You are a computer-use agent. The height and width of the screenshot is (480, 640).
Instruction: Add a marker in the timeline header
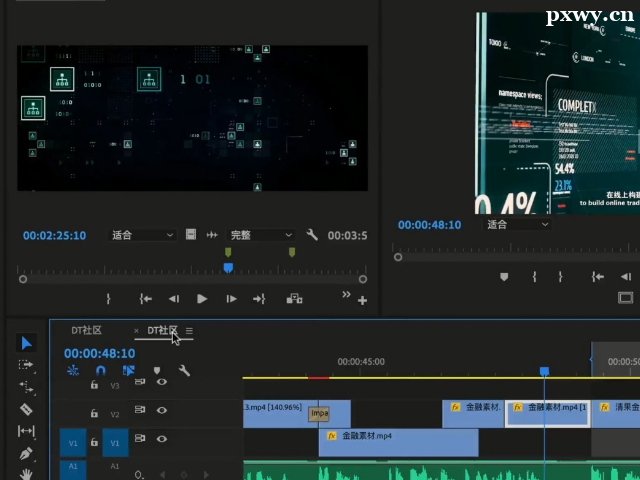pos(156,370)
